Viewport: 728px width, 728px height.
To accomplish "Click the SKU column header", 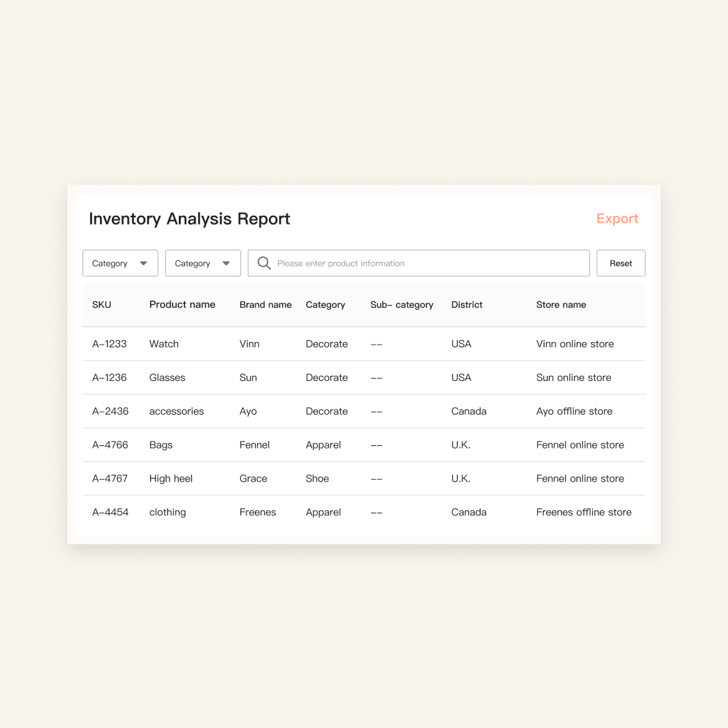I will tap(102, 305).
